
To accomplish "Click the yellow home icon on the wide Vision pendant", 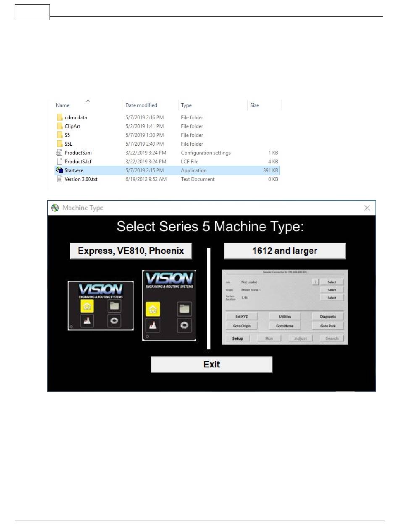I will click(x=87, y=307).
